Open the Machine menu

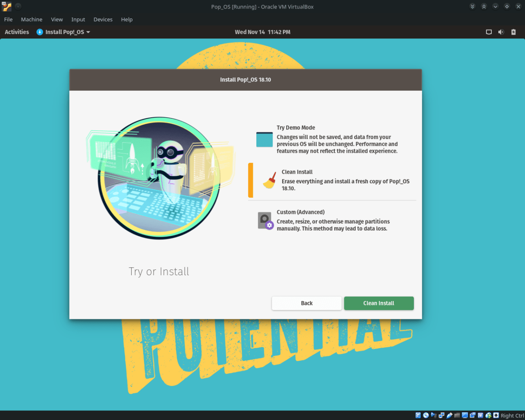pos(31,19)
